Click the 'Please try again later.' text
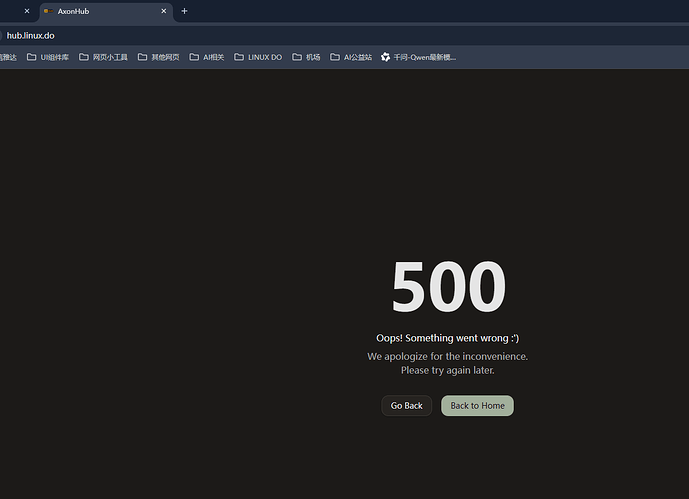Image resolution: width=689 pixels, height=499 pixels. coord(447,370)
